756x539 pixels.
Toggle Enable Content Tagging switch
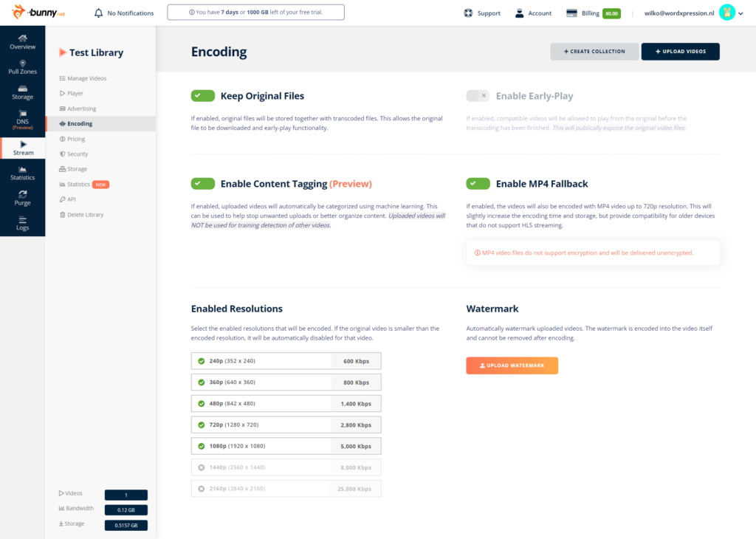pyautogui.click(x=202, y=183)
